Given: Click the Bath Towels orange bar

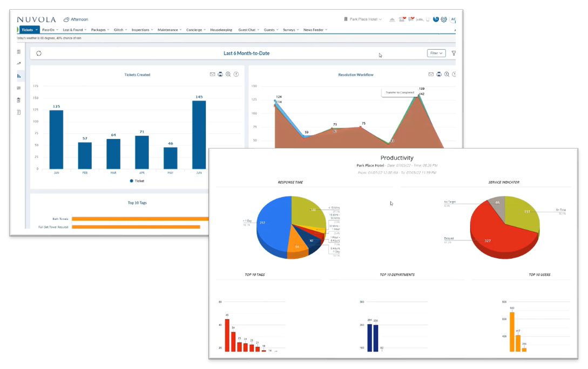Looking at the screenshot, I should coord(140,219).
